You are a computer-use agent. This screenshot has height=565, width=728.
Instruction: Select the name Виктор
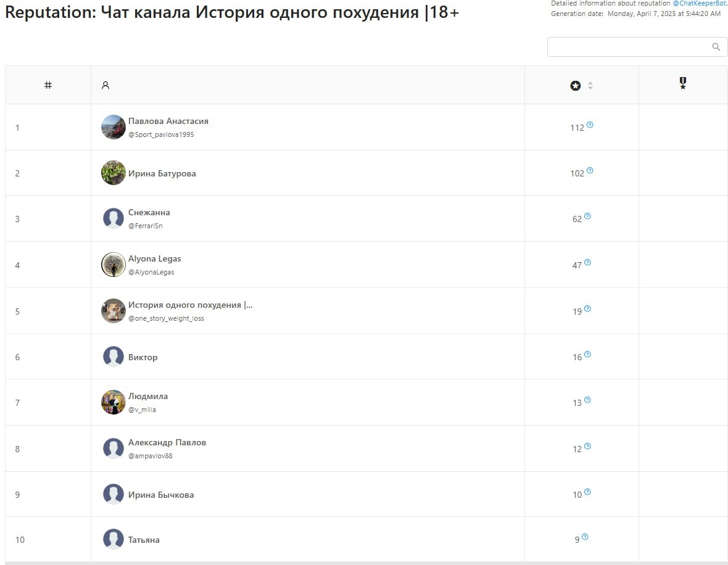pyautogui.click(x=143, y=358)
